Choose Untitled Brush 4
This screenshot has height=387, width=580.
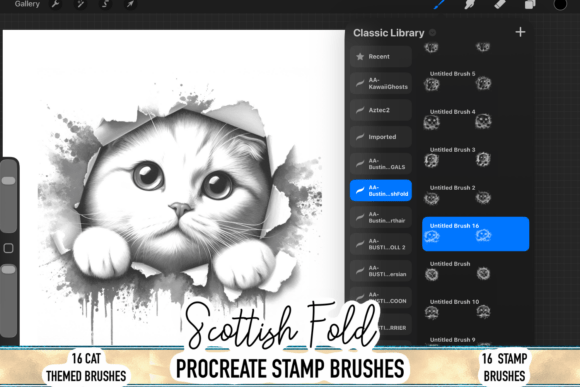[475, 119]
